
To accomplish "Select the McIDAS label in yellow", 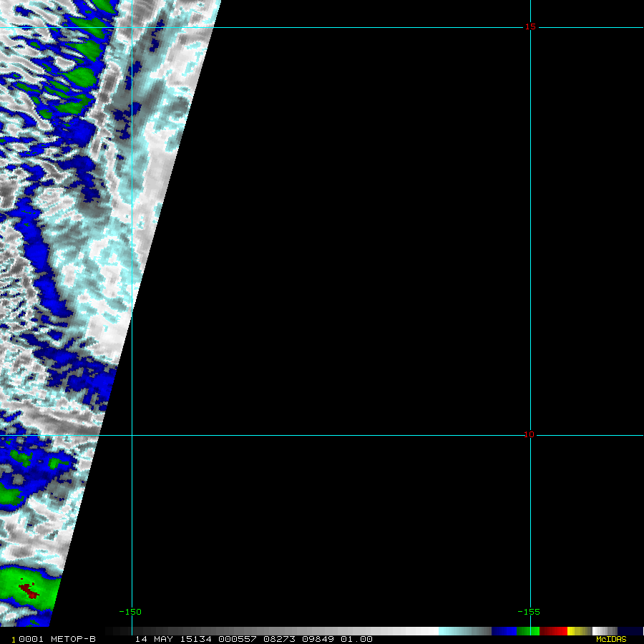I will (x=611, y=639).
